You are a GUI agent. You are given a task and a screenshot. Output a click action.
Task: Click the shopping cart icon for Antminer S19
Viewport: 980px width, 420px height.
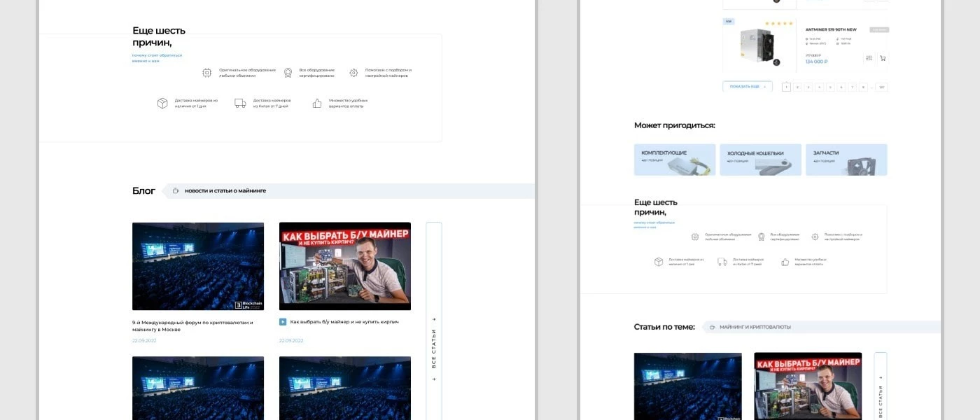pyautogui.click(x=882, y=58)
